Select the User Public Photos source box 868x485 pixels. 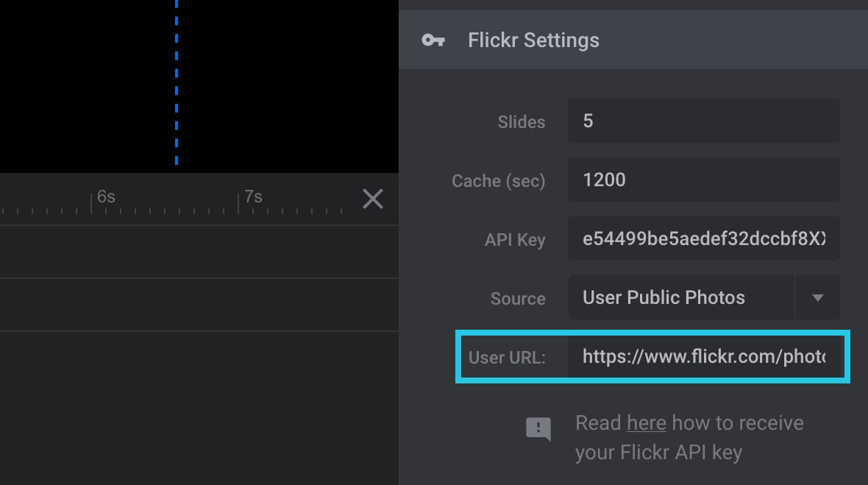coord(681,297)
